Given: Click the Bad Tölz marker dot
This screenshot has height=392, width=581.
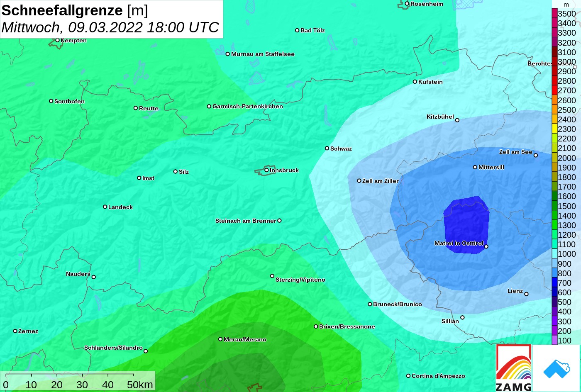Looking at the screenshot, I should pos(297,30).
